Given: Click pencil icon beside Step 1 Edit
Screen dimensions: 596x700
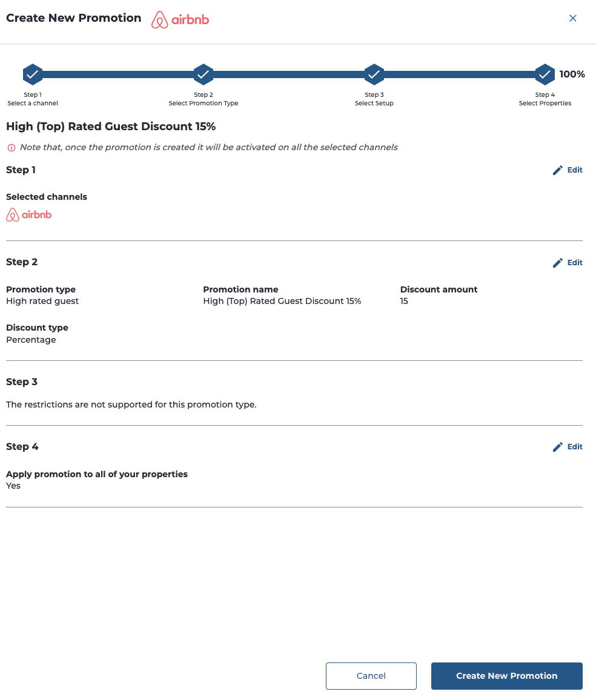Looking at the screenshot, I should click(558, 170).
